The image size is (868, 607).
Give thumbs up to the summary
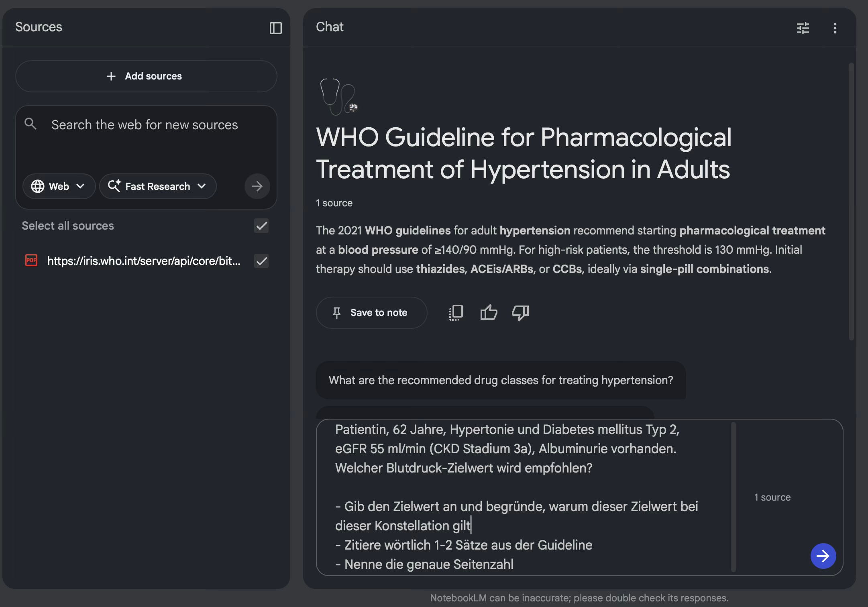[488, 313]
